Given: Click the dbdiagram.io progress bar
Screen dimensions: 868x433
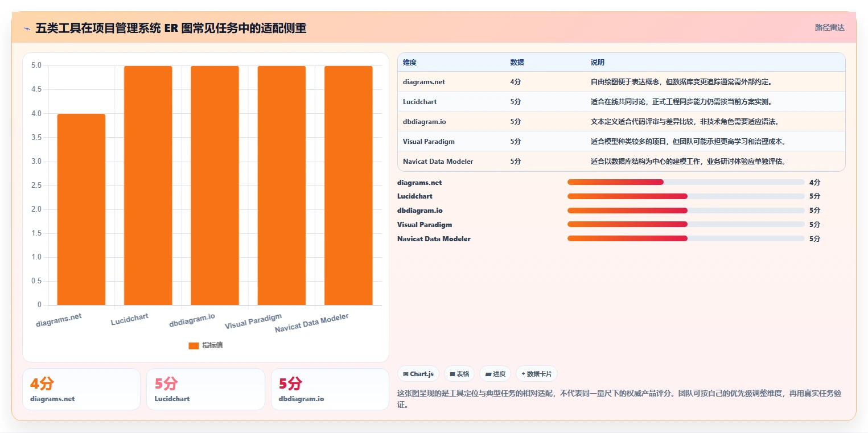Looking at the screenshot, I should click(x=686, y=211).
